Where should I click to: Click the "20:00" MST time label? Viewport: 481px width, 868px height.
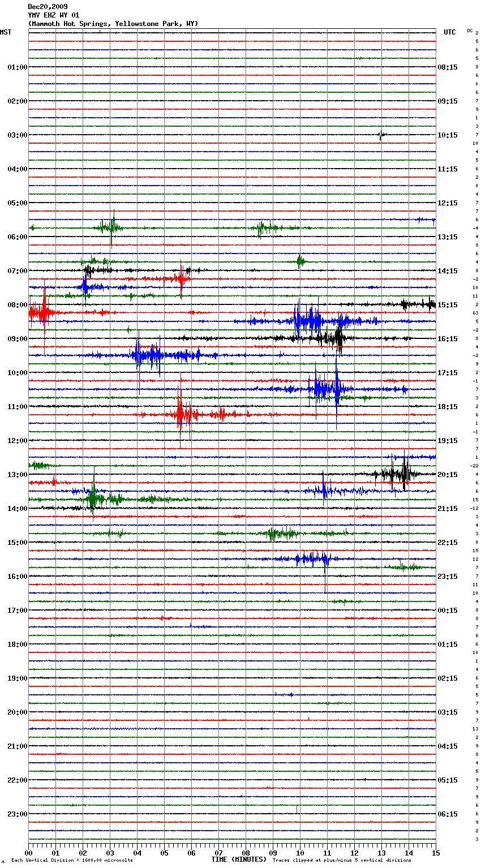coord(18,712)
